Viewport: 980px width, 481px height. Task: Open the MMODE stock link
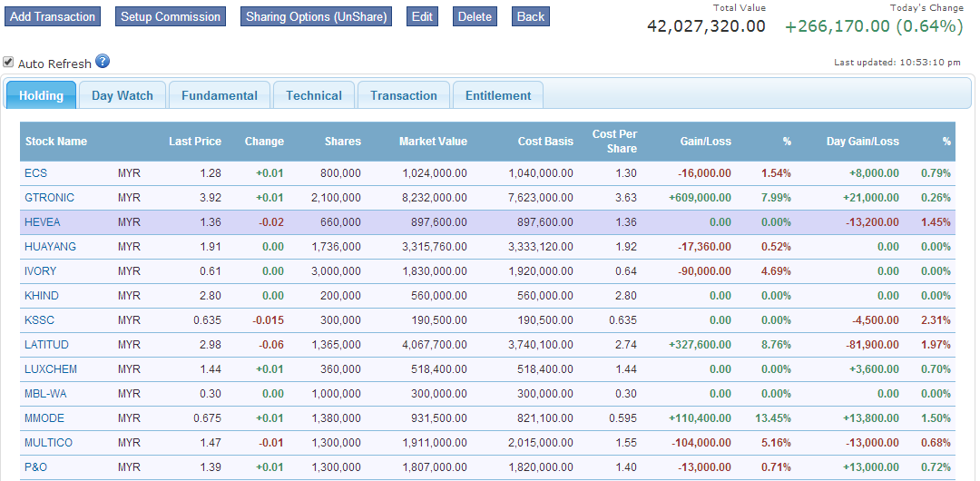(x=44, y=417)
